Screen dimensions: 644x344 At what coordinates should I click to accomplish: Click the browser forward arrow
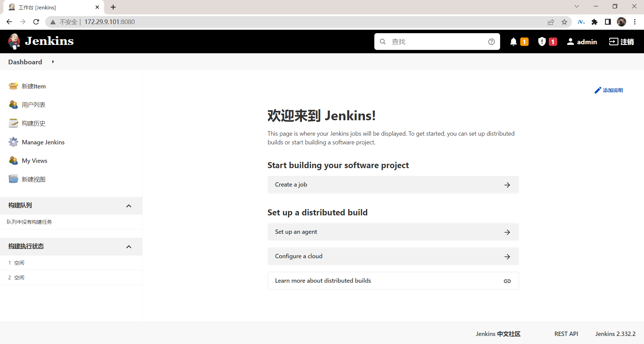22,22
